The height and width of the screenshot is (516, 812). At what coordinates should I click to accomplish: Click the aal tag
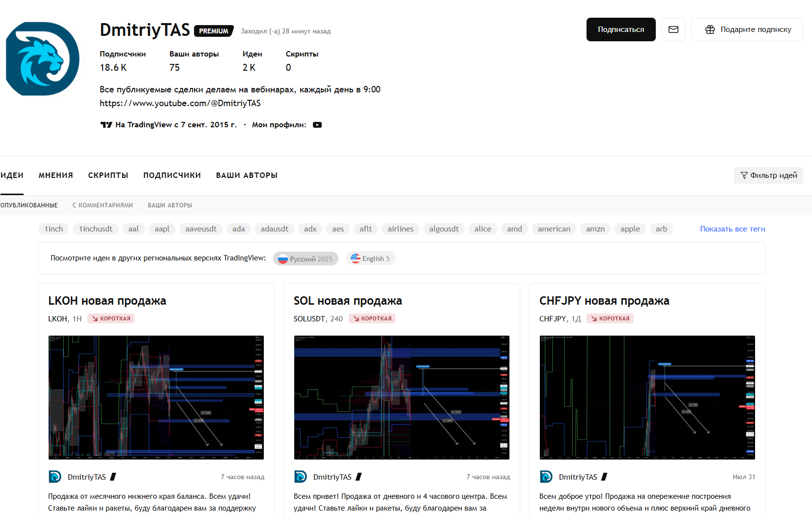point(134,229)
